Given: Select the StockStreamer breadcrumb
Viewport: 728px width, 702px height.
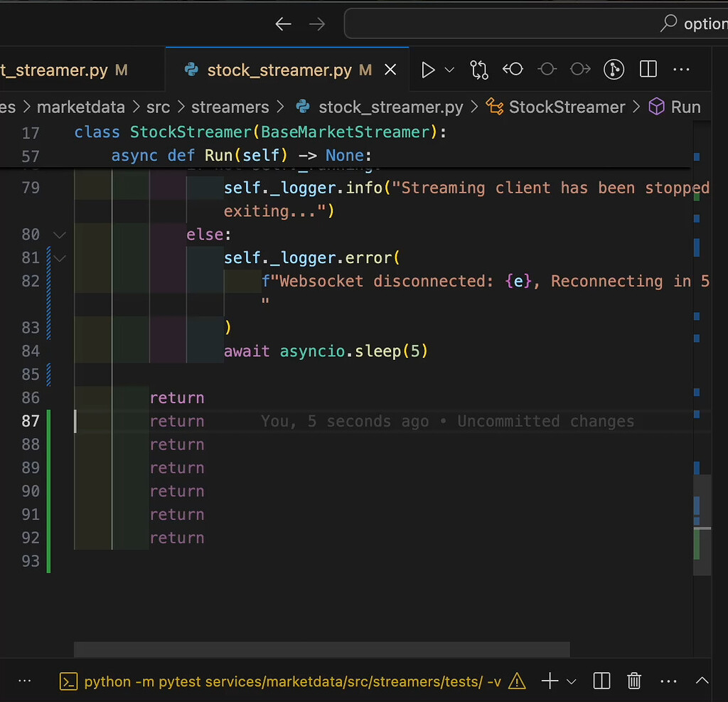Looking at the screenshot, I should (566, 107).
